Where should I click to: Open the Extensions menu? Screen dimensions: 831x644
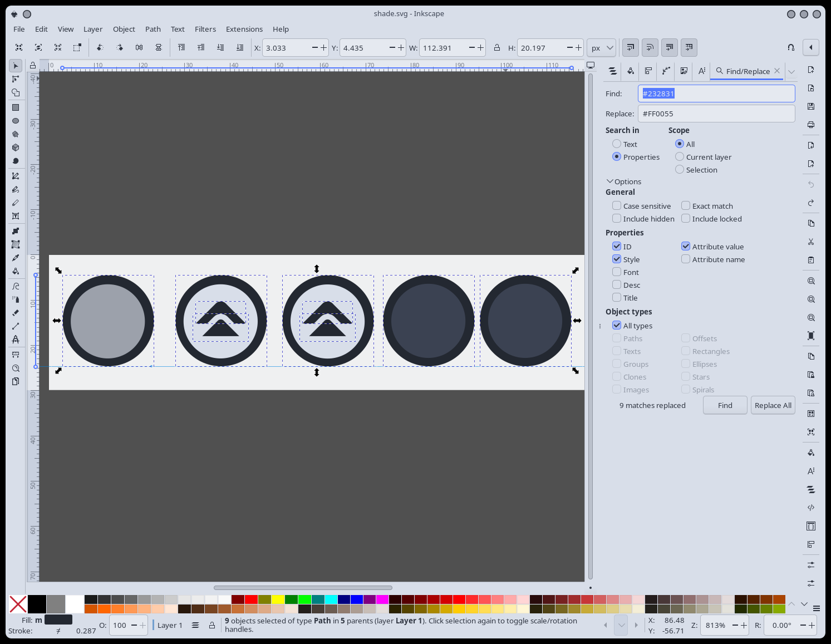tap(244, 29)
